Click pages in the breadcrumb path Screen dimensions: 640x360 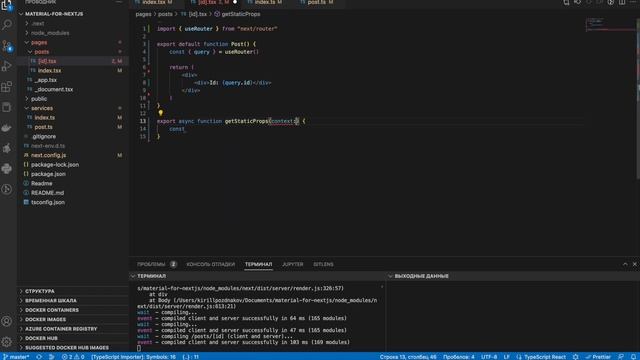[x=143, y=14]
